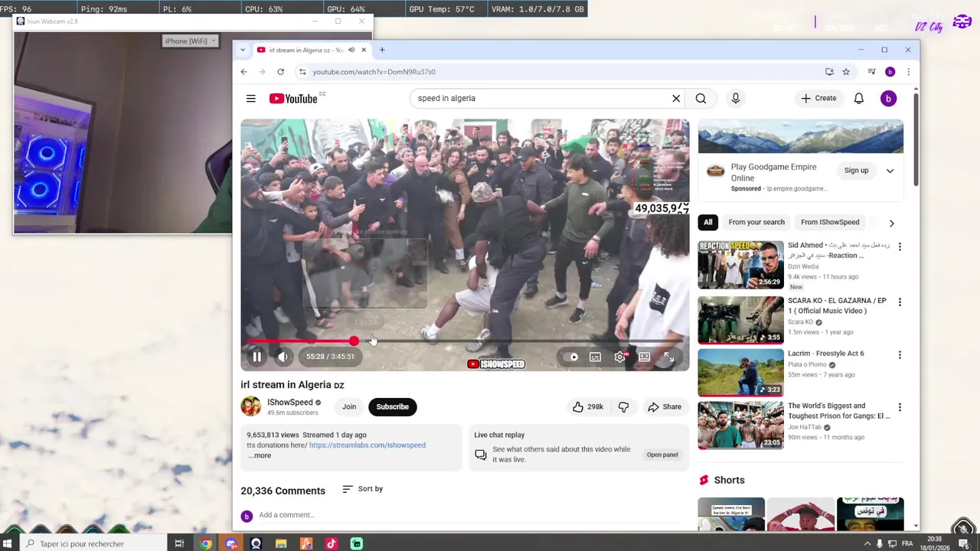Image resolution: width=980 pixels, height=551 pixels.
Task: Subscribe to IShowSpeed
Action: pos(392,407)
